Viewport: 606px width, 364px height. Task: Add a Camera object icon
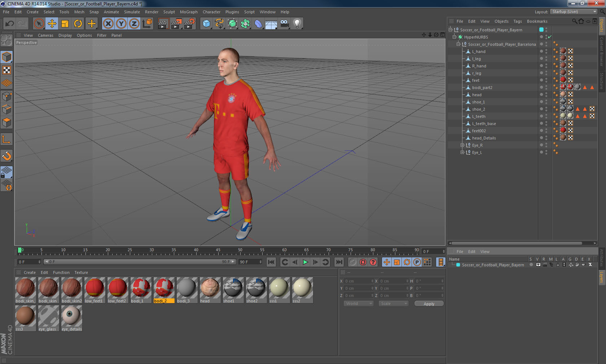(284, 24)
